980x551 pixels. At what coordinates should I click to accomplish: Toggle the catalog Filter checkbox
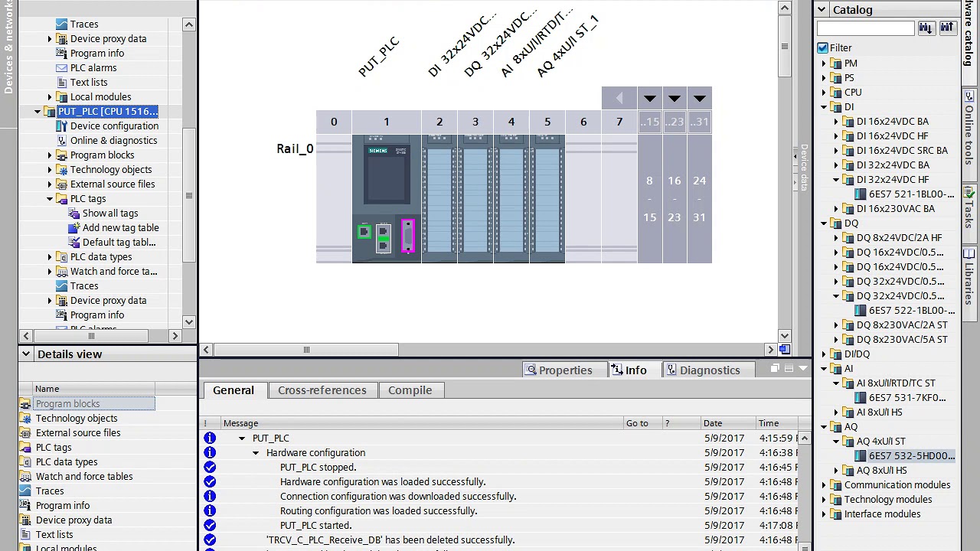pyautogui.click(x=823, y=47)
